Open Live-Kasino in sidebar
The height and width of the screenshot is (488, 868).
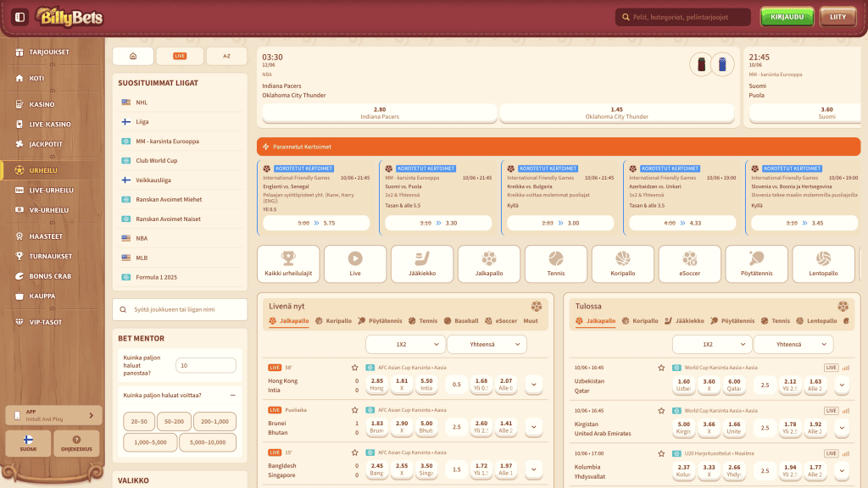[x=52, y=124]
